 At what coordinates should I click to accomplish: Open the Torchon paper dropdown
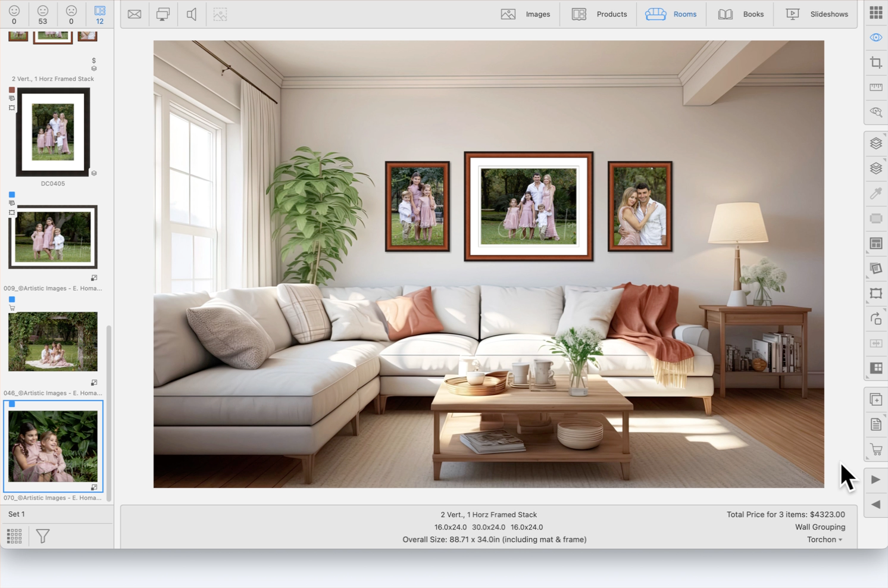pos(824,540)
